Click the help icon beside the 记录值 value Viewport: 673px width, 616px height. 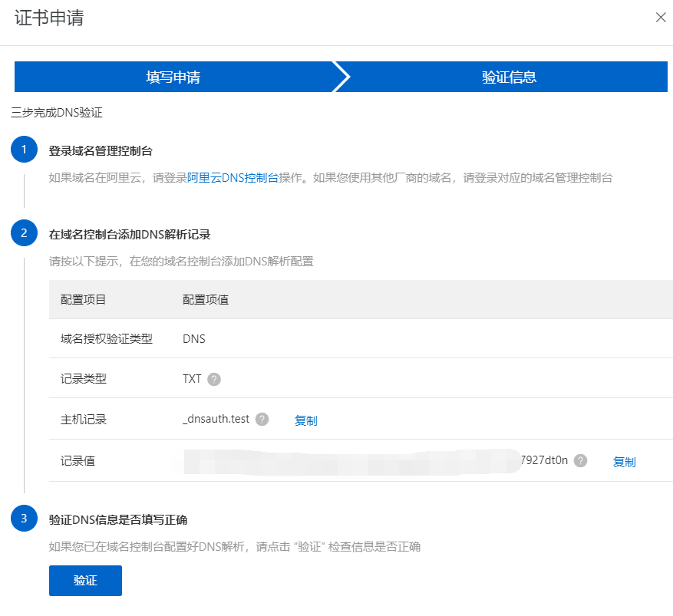pyautogui.click(x=581, y=460)
